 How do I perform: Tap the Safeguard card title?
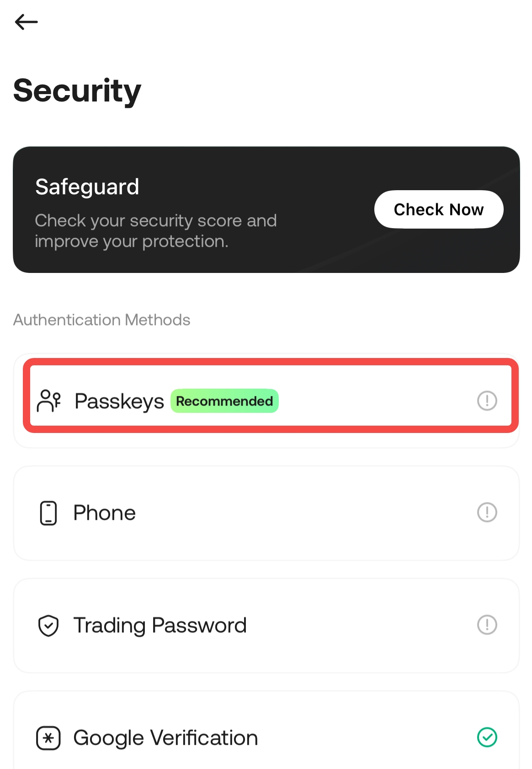[x=87, y=187]
